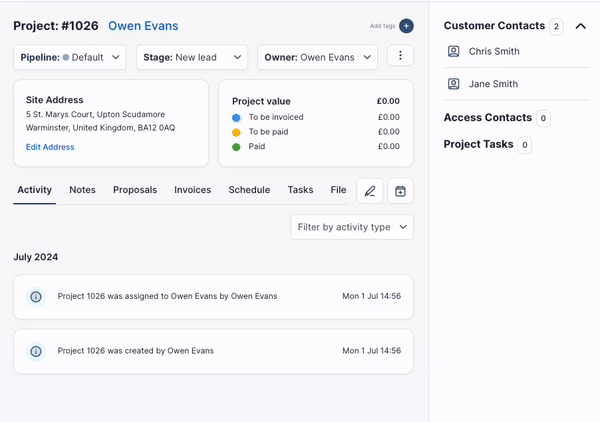Click the blue To be invoiced dot
Screen dimensions: 600x422
tap(236, 117)
